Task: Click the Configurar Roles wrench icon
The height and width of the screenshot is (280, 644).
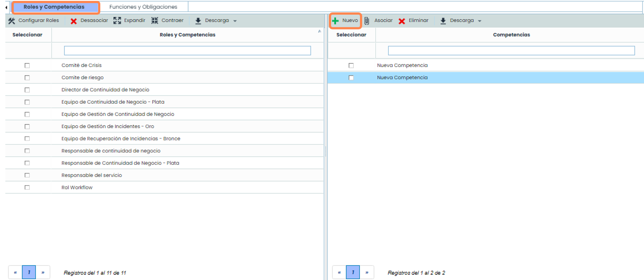Action: tap(12, 21)
